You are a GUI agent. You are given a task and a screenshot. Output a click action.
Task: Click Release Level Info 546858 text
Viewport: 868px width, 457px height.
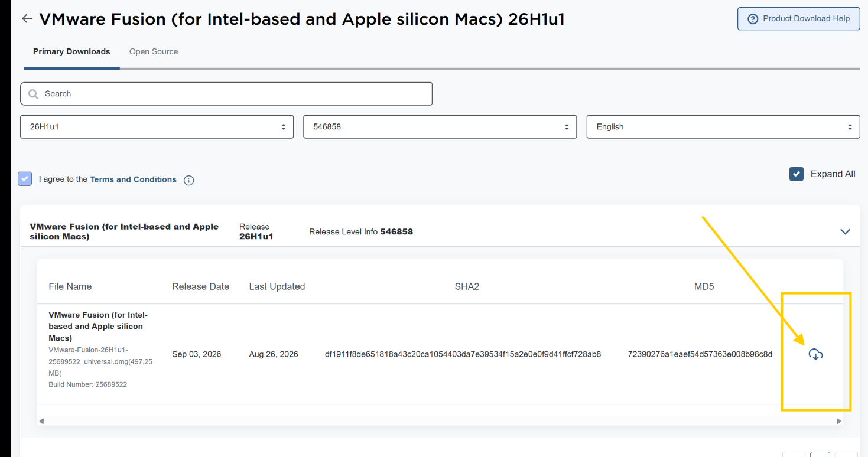click(x=361, y=232)
